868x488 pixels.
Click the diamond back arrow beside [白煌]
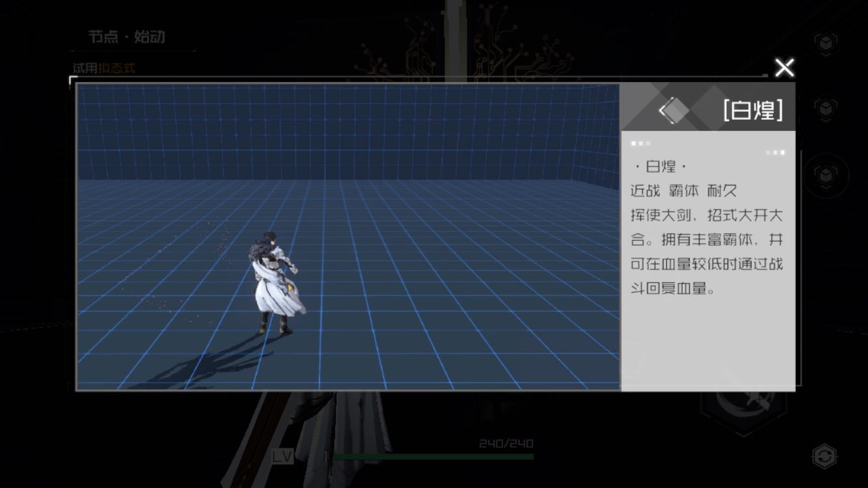tap(673, 111)
